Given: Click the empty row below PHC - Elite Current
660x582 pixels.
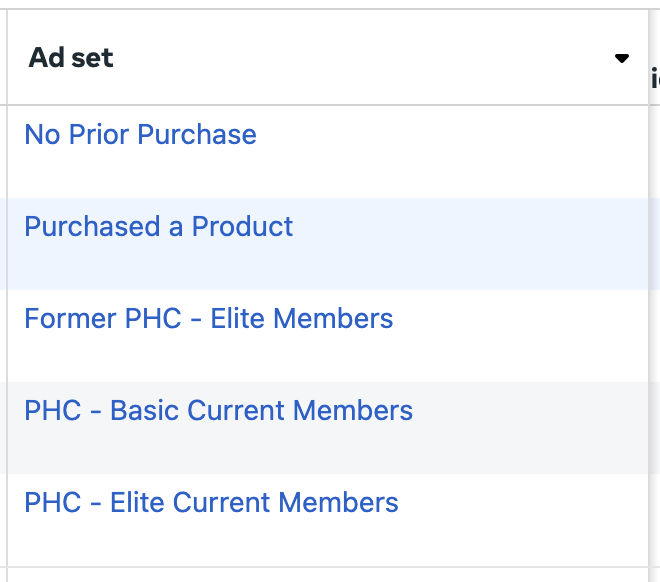Looking at the screenshot, I should click(x=328, y=575).
